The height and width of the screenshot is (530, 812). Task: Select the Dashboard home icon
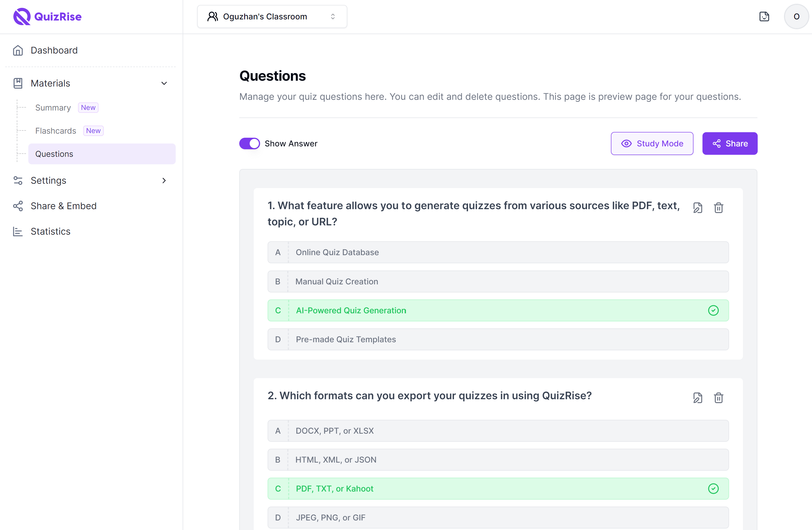tap(18, 50)
